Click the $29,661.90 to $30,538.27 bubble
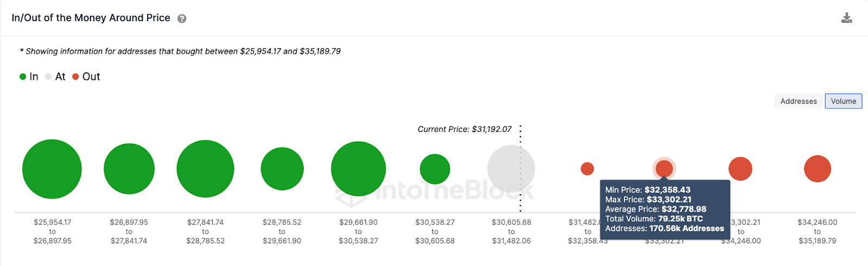This screenshot has height=266, width=868. (x=359, y=169)
